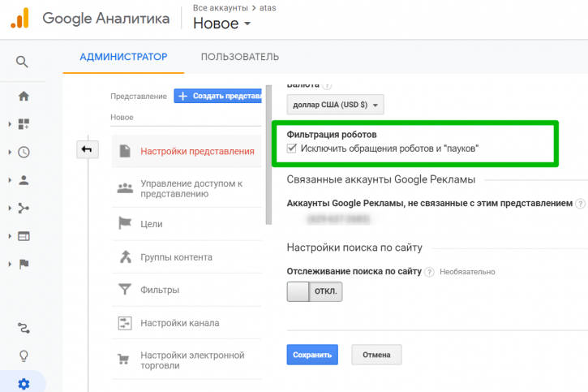Click the document icon for view settings
Screen dimensions: 588x392
pyautogui.click(x=125, y=151)
